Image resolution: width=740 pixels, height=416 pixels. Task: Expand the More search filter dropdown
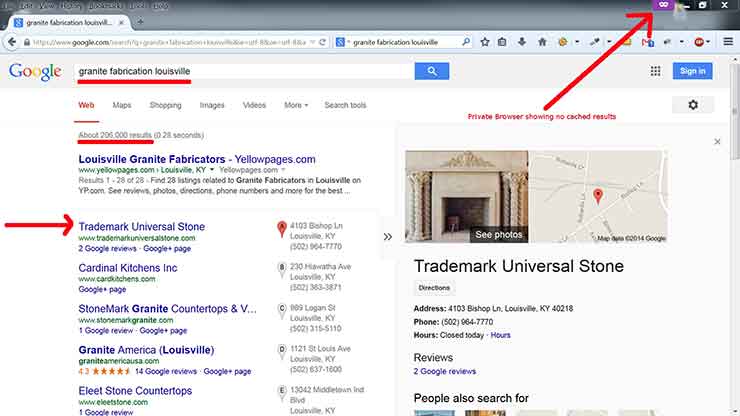coord(296,105)
